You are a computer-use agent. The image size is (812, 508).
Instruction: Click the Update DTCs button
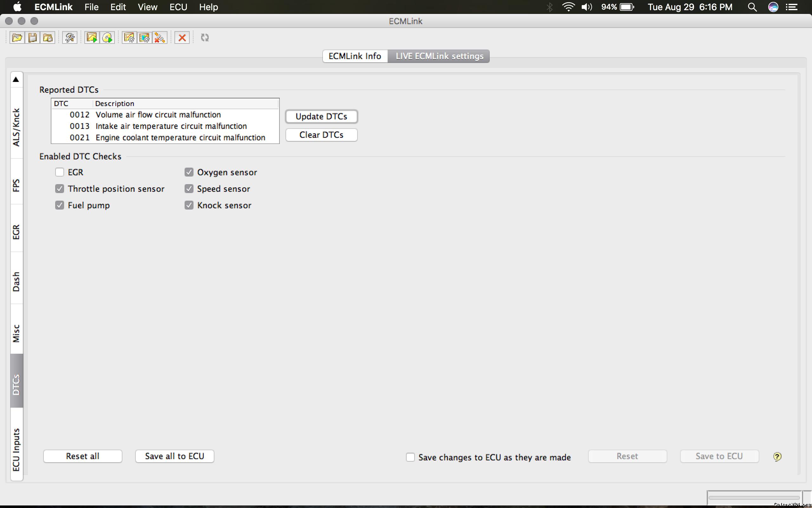tap(321, 117)
